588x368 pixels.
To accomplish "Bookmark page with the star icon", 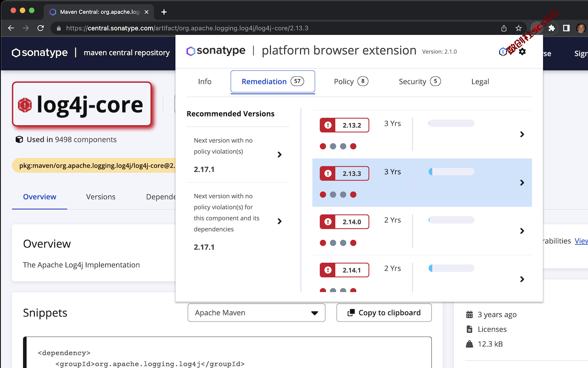I will coord(519,28).
